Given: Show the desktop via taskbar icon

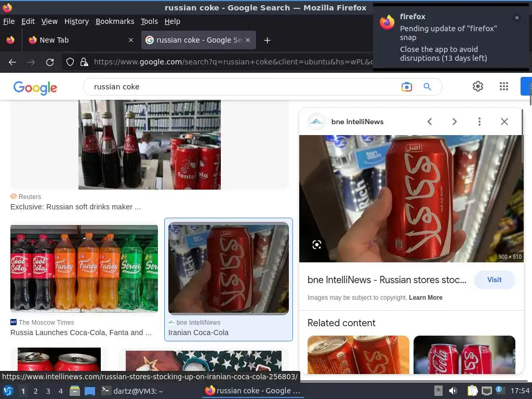Looking at the screenshot, I should (90, 391).
